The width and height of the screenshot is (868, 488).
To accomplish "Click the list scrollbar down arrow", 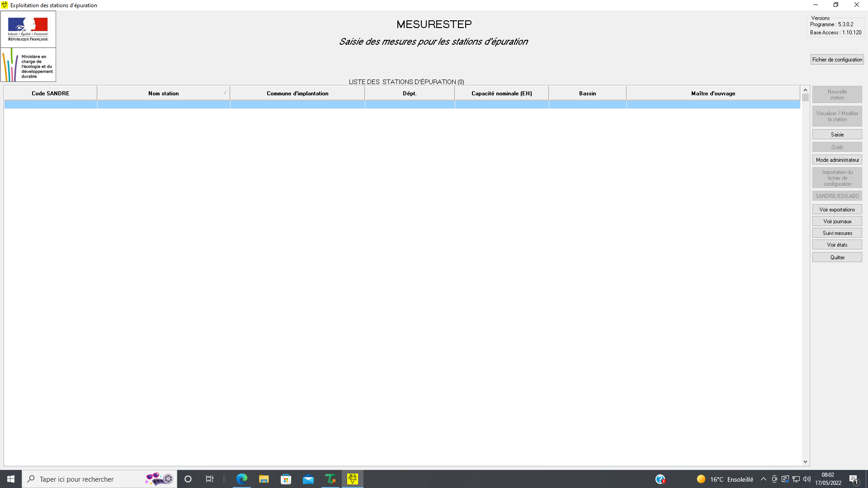I will pos(805,462).
